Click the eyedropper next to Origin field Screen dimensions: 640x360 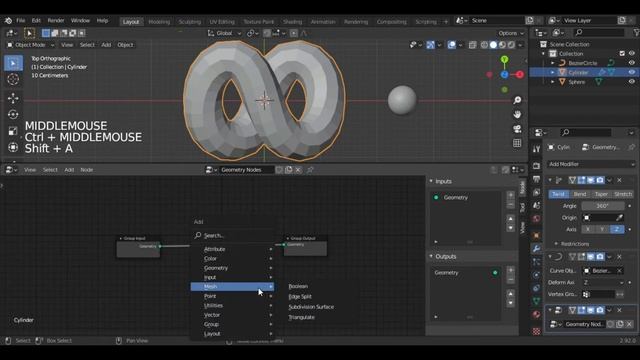619,218
